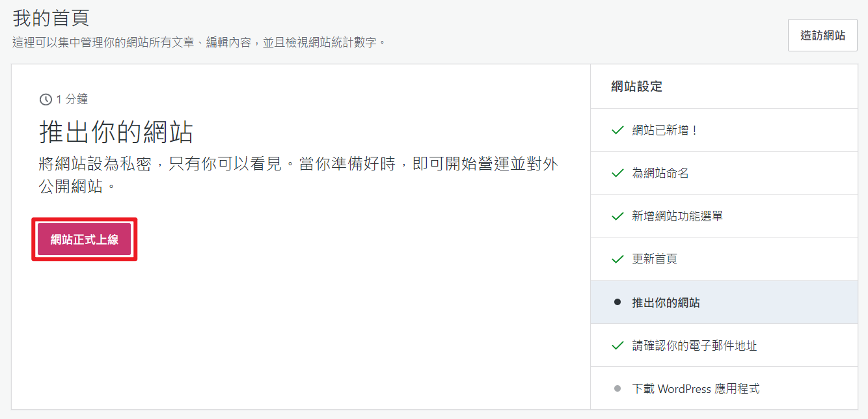Click the green checkmark for 新增網站功能選單
868x419 pixels.
[617, 216]
